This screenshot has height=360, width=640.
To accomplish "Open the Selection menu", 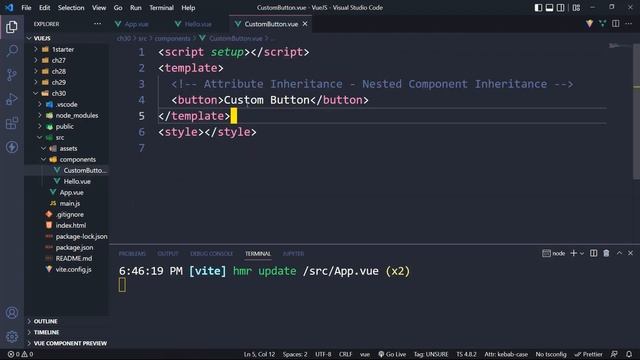I will [71, 8].
